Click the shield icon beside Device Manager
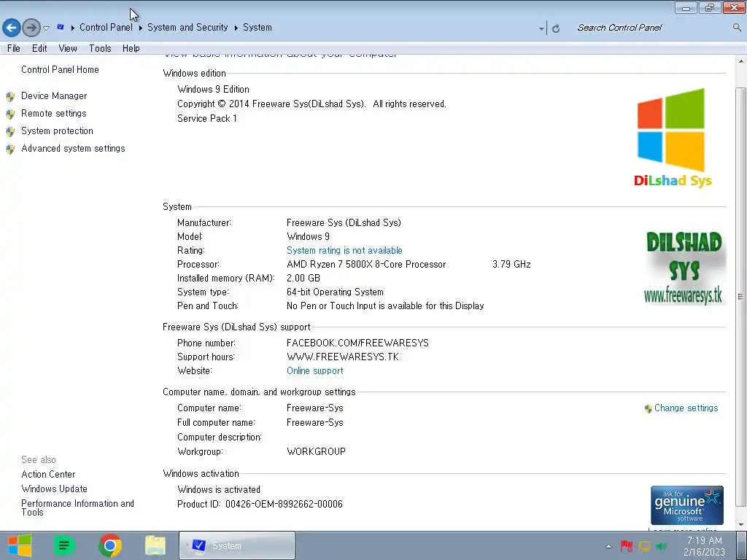 tap(10, 97)
